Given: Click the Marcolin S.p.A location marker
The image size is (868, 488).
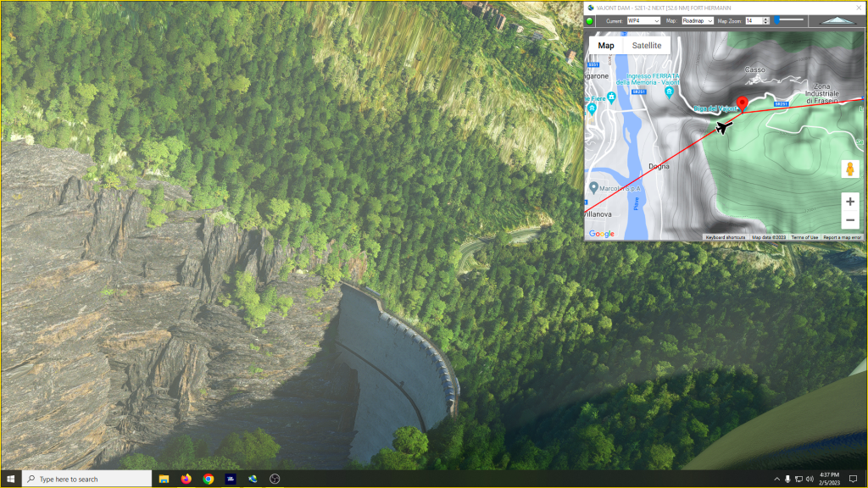Looking at the screenshot, I should (x=593, y=187).
